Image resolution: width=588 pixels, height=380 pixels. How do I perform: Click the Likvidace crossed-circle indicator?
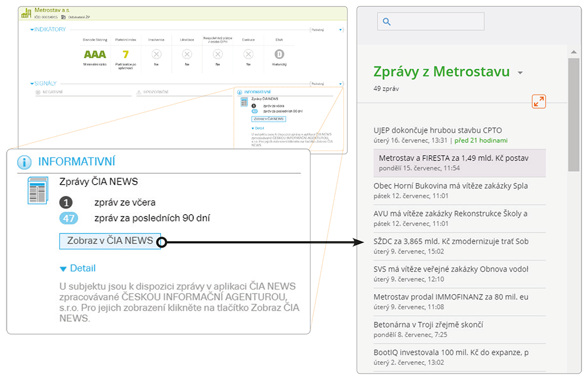pyautogui.click(x=187, y=54)
